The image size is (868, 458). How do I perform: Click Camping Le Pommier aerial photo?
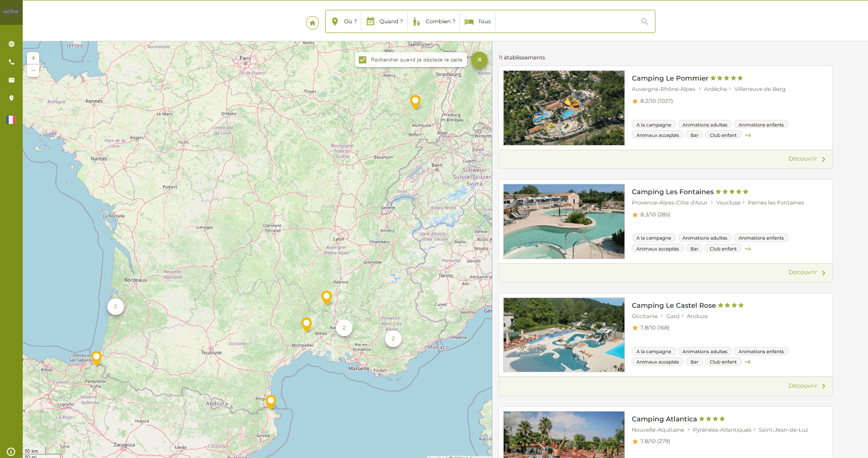564,108
